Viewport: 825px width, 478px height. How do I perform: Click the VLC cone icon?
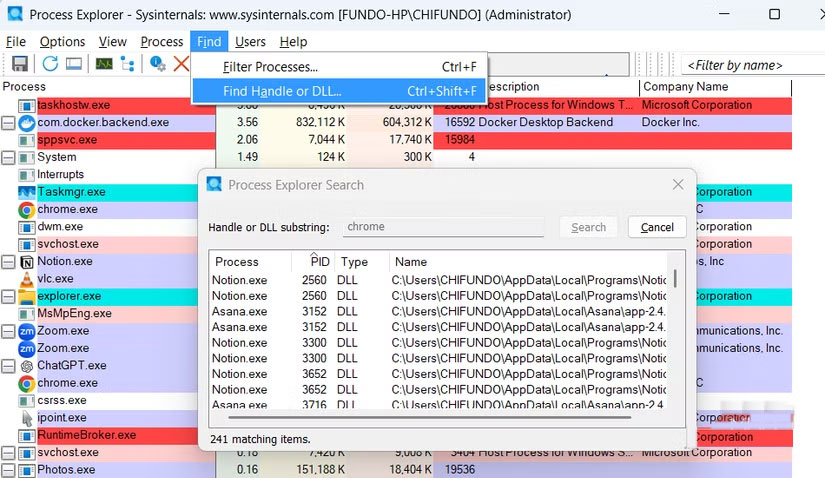tap(26, 279)
